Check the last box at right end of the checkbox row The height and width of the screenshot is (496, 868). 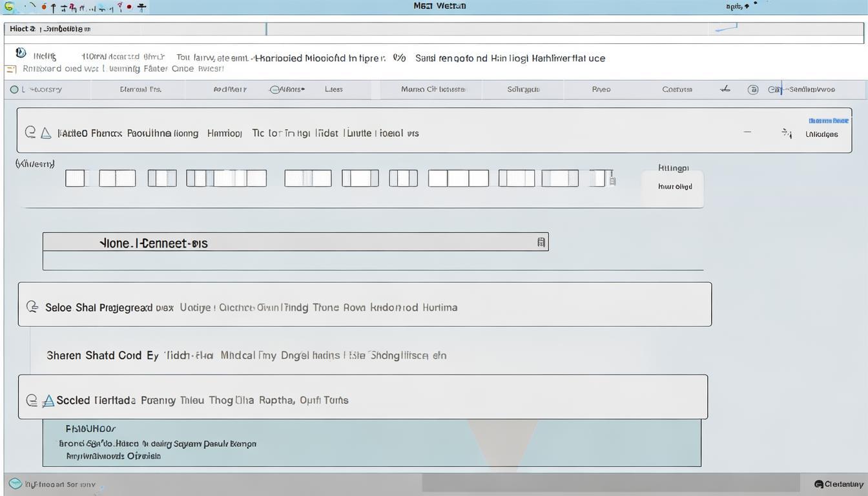600,178
